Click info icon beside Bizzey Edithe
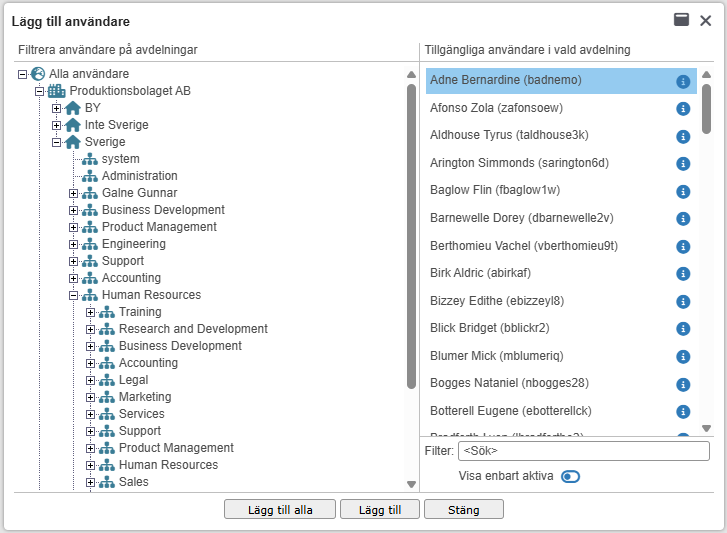Viewport: 727px width, 533px height. (684, 301)
